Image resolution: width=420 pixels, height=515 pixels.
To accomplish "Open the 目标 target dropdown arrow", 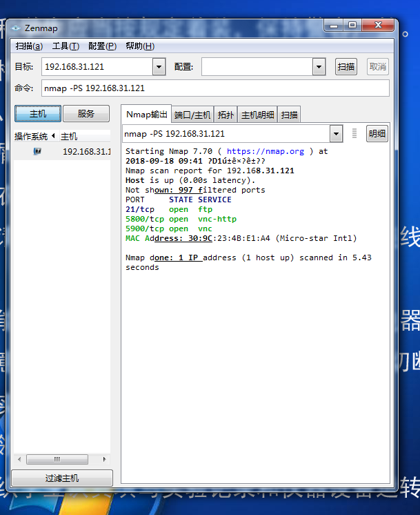I will point(159,67).
